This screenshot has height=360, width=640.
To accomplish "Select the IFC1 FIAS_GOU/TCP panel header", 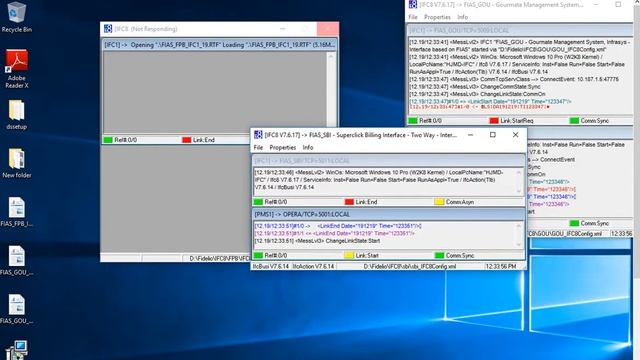I will coord(520,30).
